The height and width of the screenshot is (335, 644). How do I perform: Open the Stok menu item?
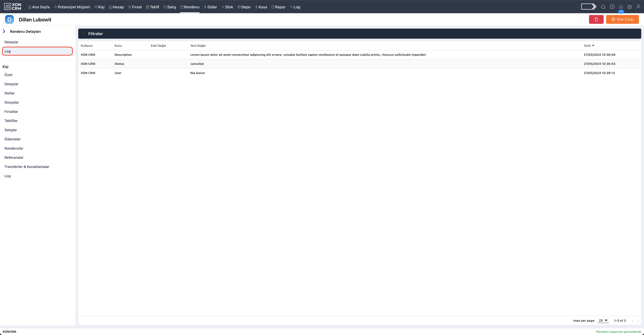coord(227,7)
